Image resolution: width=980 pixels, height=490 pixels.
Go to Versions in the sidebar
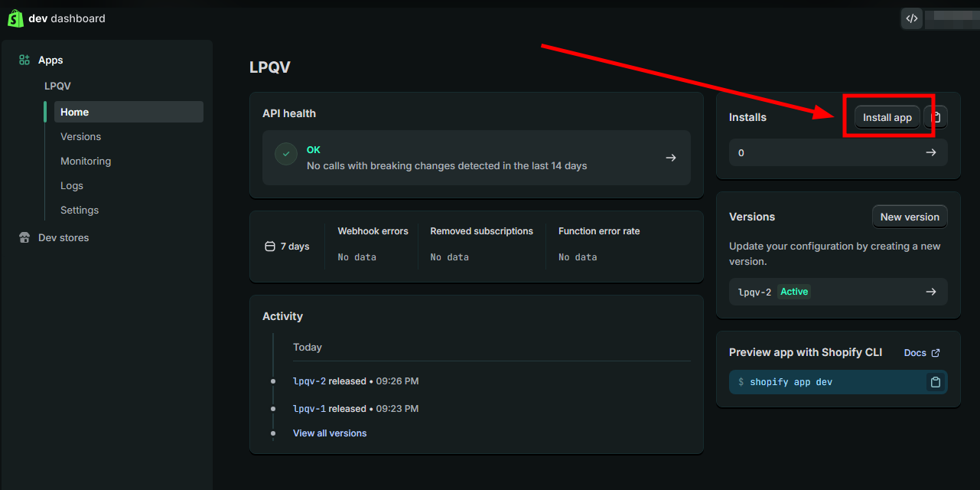(x=81, y=136)
